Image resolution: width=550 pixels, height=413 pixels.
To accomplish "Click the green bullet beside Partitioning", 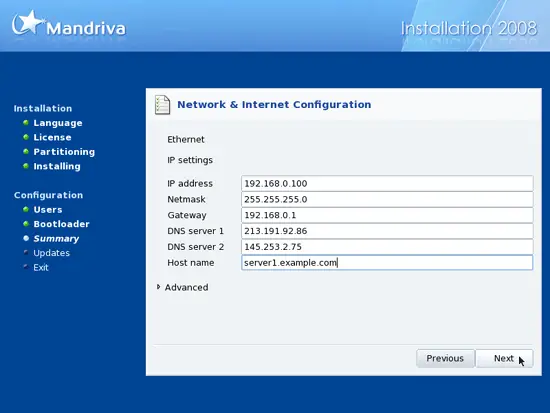I will (x=26, y=151).
